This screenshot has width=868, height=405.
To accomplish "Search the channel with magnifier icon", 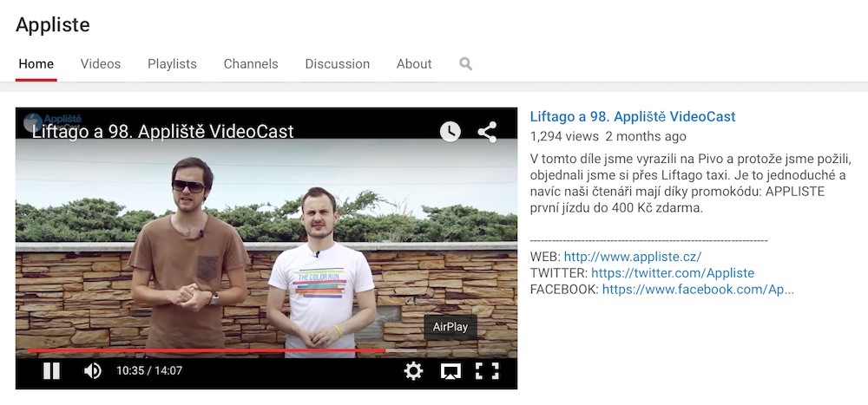I will (x=466, y=63).
